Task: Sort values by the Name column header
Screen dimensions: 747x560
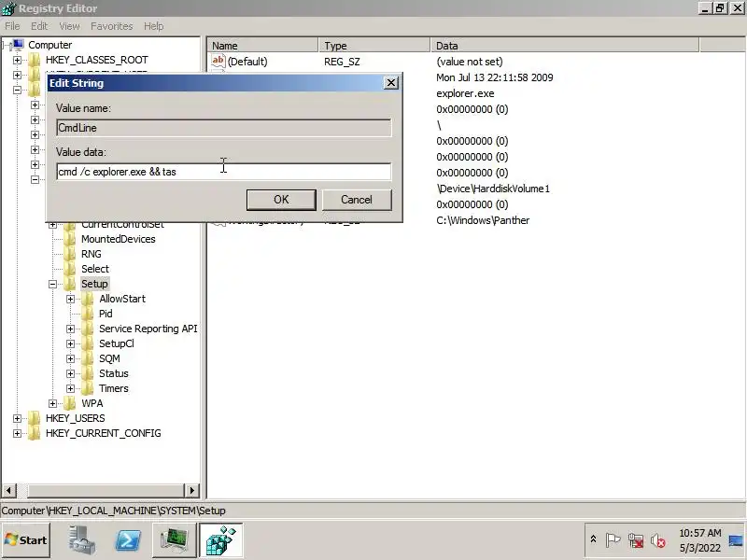Action: 263,46
